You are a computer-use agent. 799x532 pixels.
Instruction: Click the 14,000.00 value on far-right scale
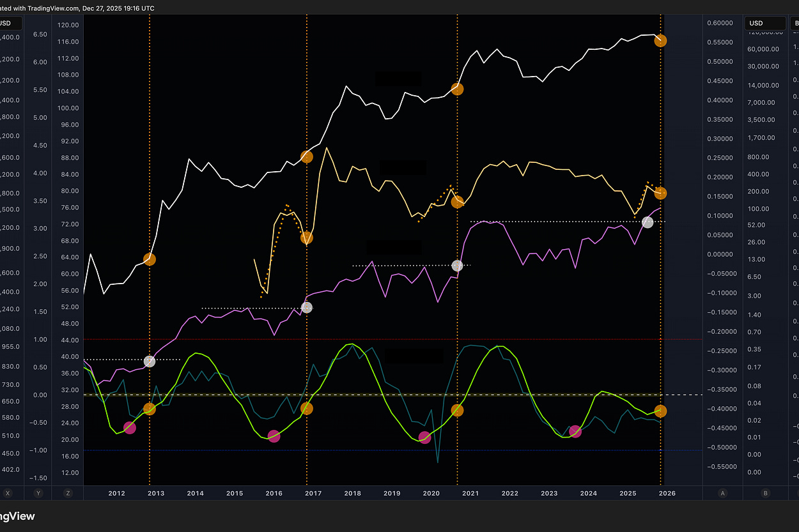coord(763,85)
